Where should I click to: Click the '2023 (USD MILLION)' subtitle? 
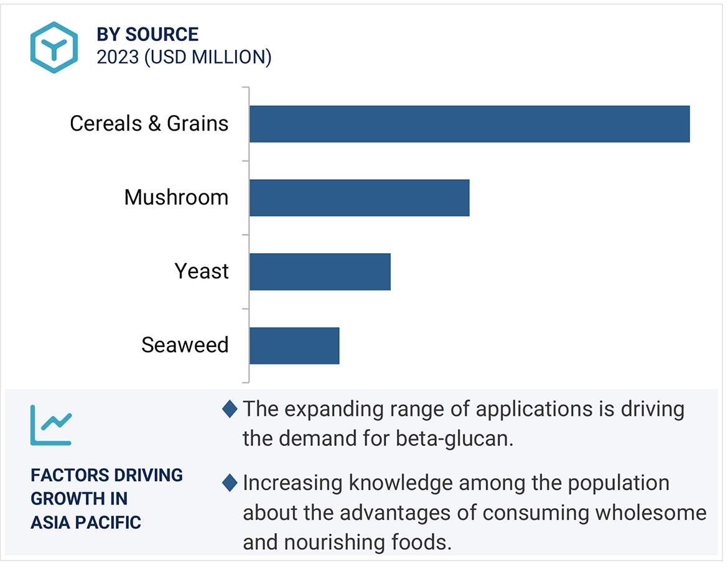point(184,57)
